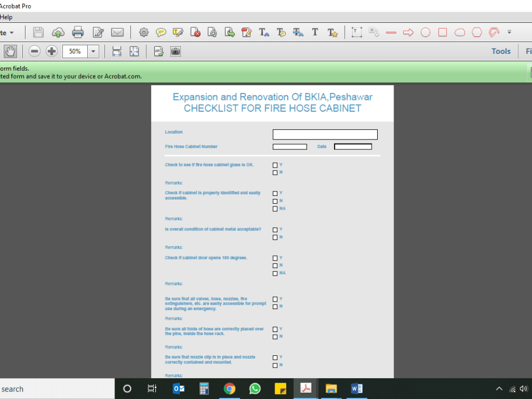
Task: Check Y for valves easily accessible
Action: click(275, 299)
